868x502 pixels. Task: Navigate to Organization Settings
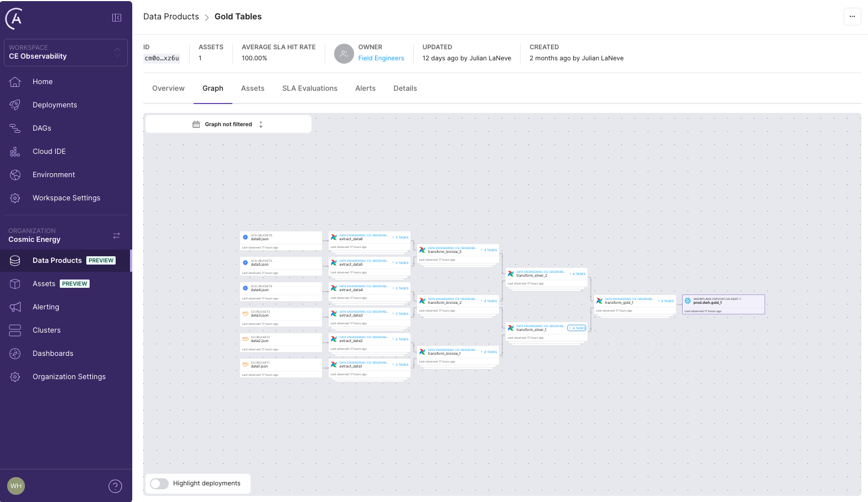(69, 377)
